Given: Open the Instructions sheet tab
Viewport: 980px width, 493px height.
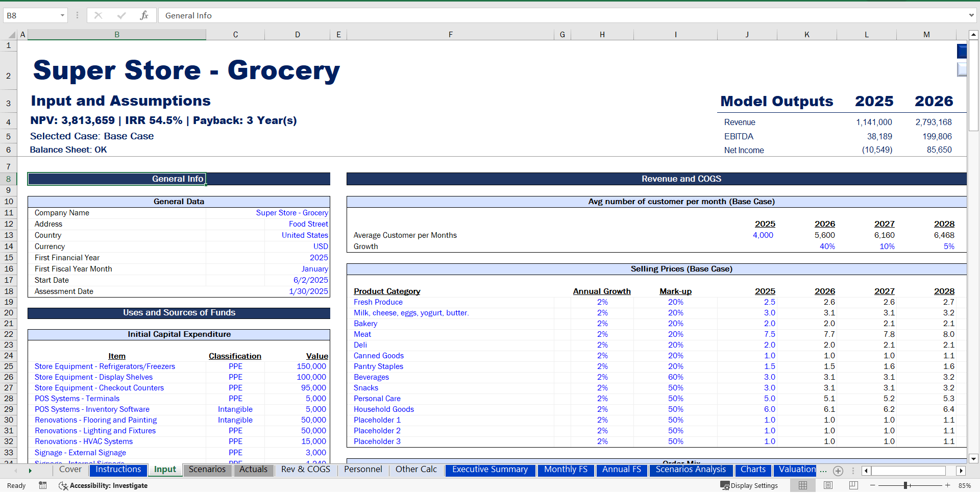Looking at the screenshot, I should [x=118, y=470].
